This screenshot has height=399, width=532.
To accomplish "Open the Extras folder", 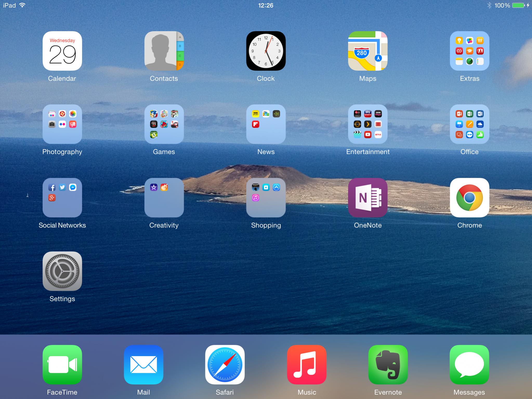I will pos(470,51).
